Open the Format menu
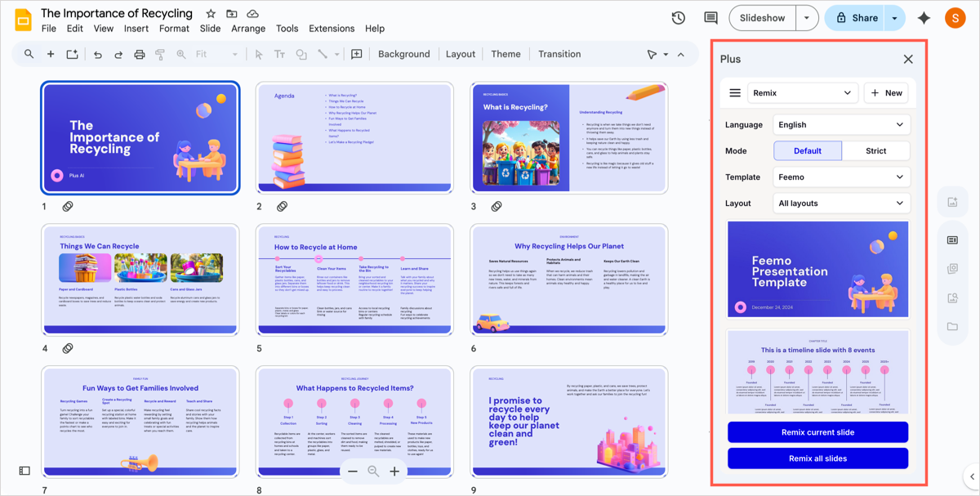Image resolution: width=980 pixels, height=496 pixels. pyautogui.click(x=174, y=29)
